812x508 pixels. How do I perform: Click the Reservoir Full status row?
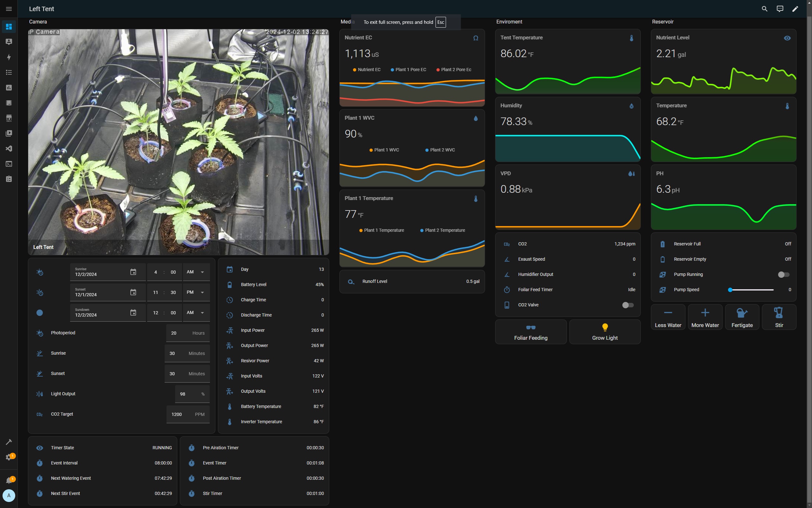pyautogui.click(x=724, y=244)
